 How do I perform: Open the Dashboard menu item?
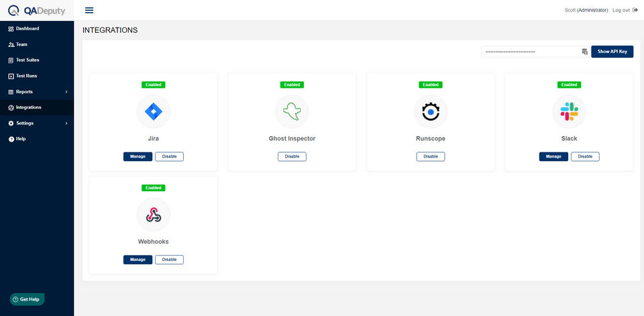click(37, 29)
